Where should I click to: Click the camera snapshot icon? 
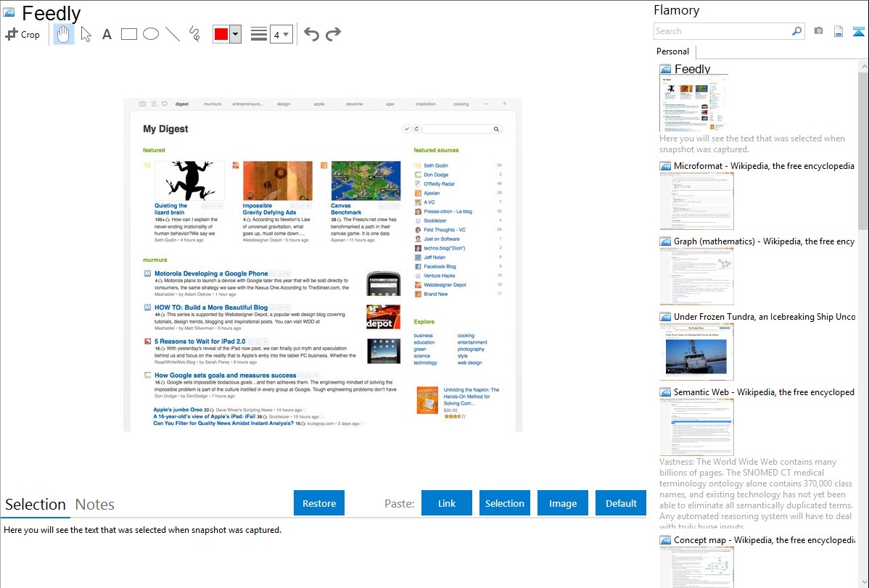click(x=818, y=31)
